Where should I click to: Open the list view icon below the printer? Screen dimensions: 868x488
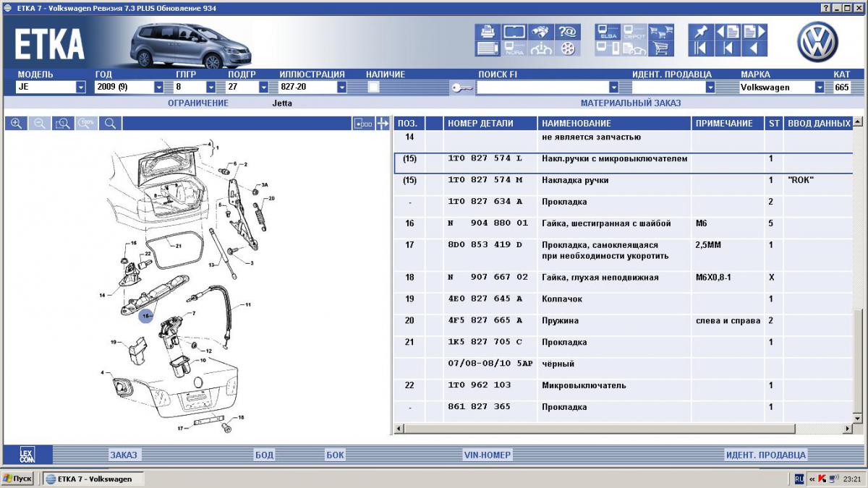(x=488, y=49)
